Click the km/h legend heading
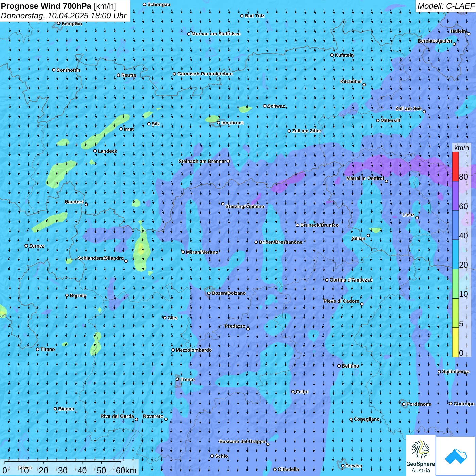Viewport: 476px width, 476px height. (x=461, y=148)
